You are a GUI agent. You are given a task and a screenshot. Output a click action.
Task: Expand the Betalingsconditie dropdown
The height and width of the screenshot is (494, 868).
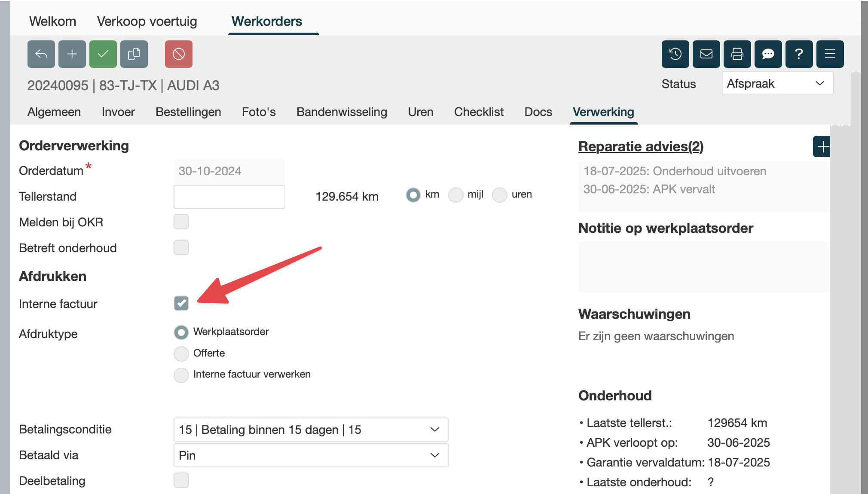click(x=311, y=430)
